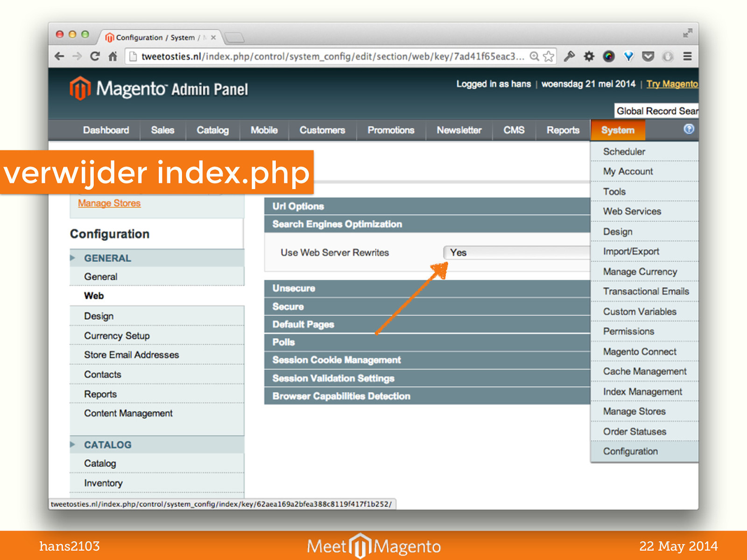Click the blue help question mark icon
The height and width of the screenshot is (560, 747).
coord(689,129)
